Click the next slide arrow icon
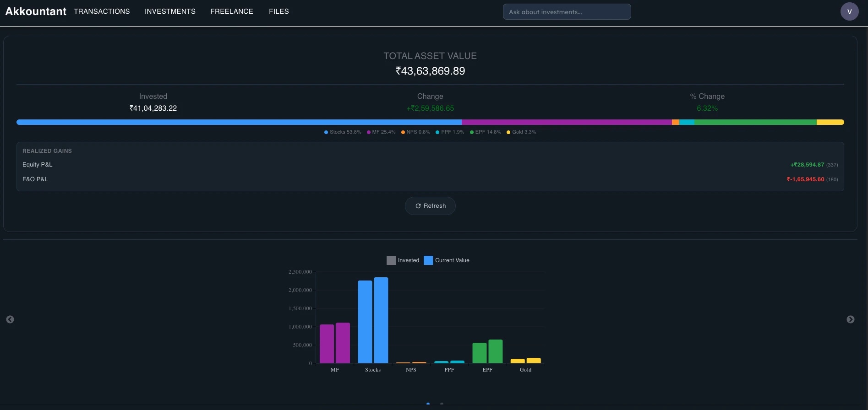Viewport: 868px width, 410px height. (851, 319)
